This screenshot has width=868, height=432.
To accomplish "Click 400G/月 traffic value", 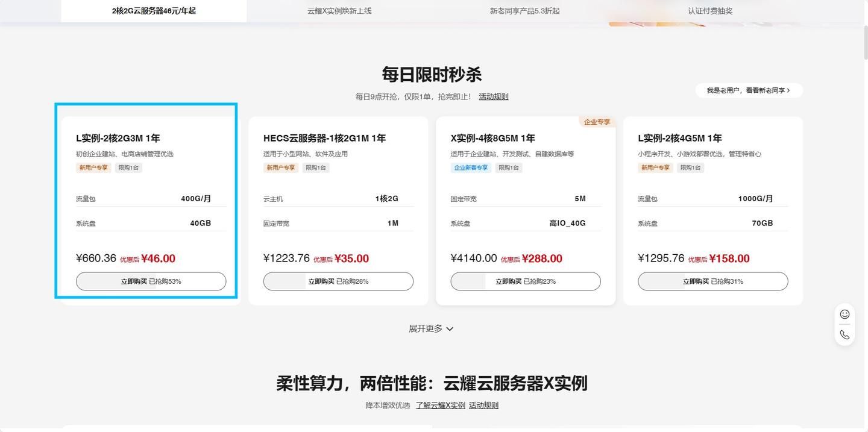I will (196, 199).
